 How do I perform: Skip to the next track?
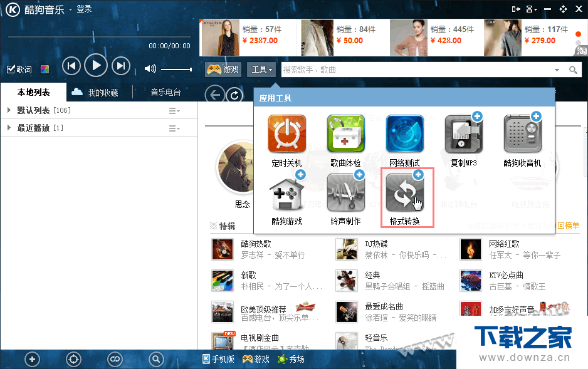tap(121, 66)
